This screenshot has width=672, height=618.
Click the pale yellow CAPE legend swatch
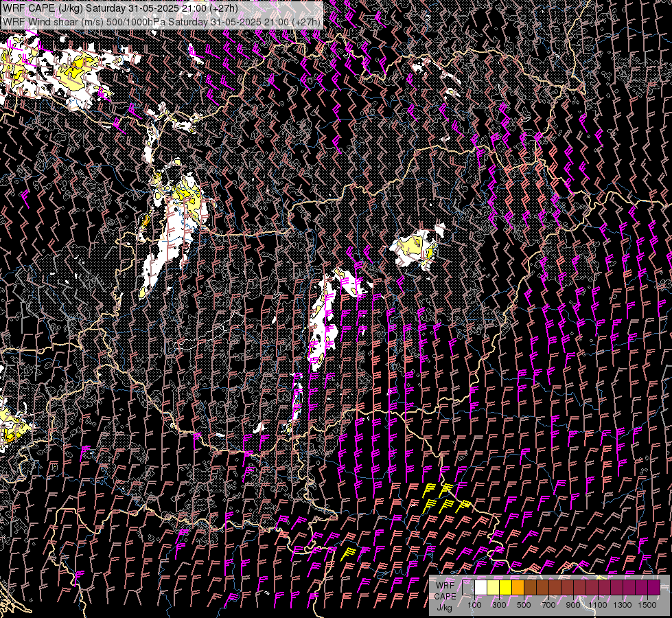tap(494, 588)
